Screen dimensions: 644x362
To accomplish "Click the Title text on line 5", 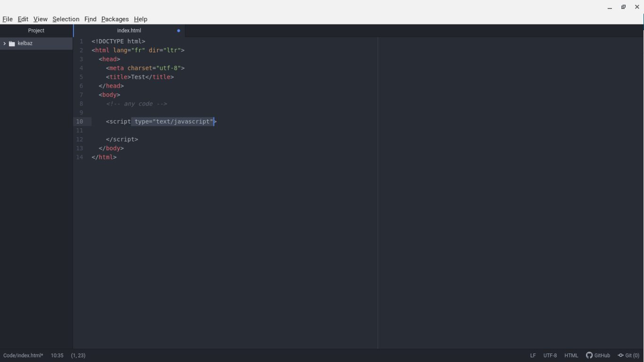I will (x=138, y=77).
